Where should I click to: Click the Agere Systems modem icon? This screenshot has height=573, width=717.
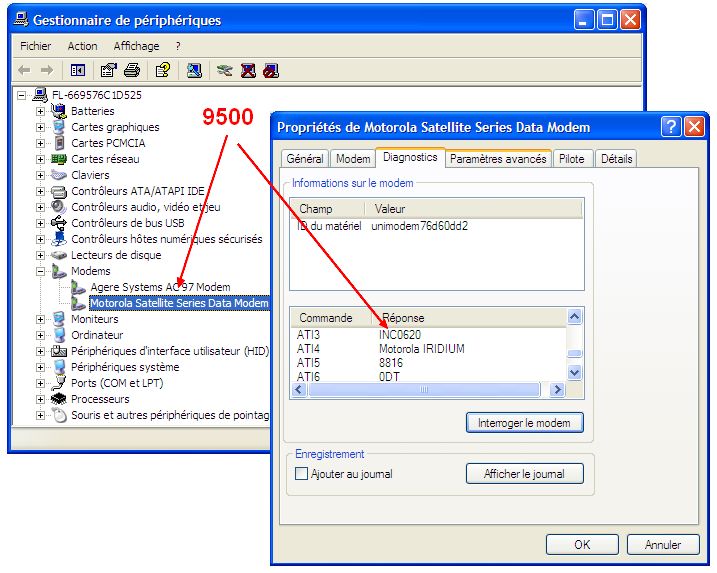[78, 287]
